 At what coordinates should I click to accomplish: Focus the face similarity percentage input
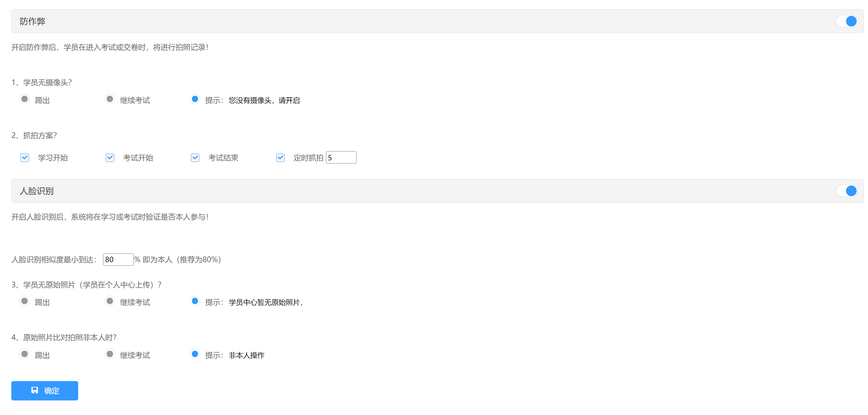(x=118, y=260)
